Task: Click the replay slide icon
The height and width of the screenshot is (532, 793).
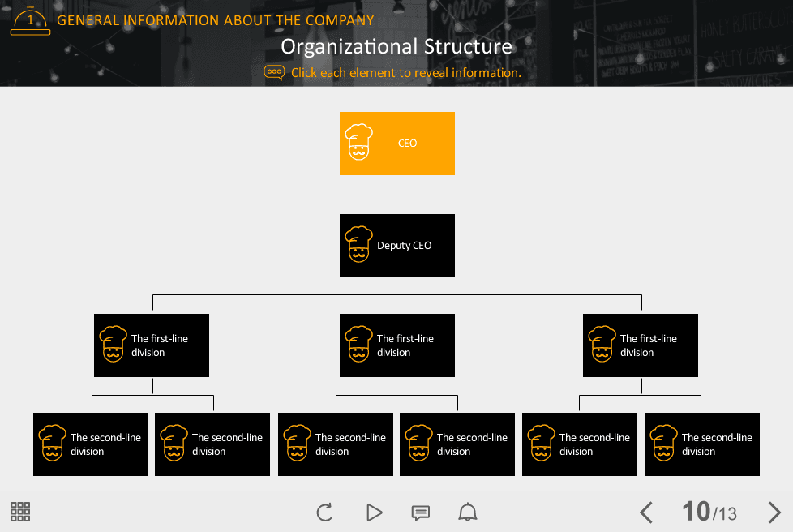Action: point(324,512)
